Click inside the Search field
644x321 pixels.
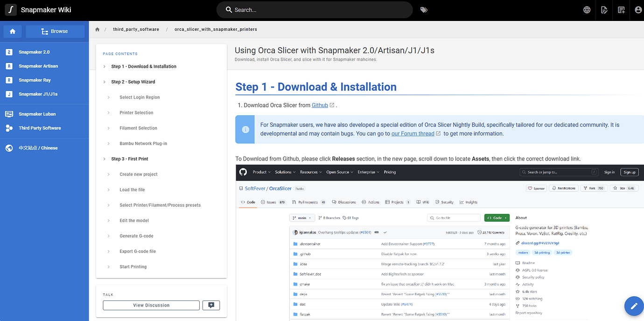315,9
